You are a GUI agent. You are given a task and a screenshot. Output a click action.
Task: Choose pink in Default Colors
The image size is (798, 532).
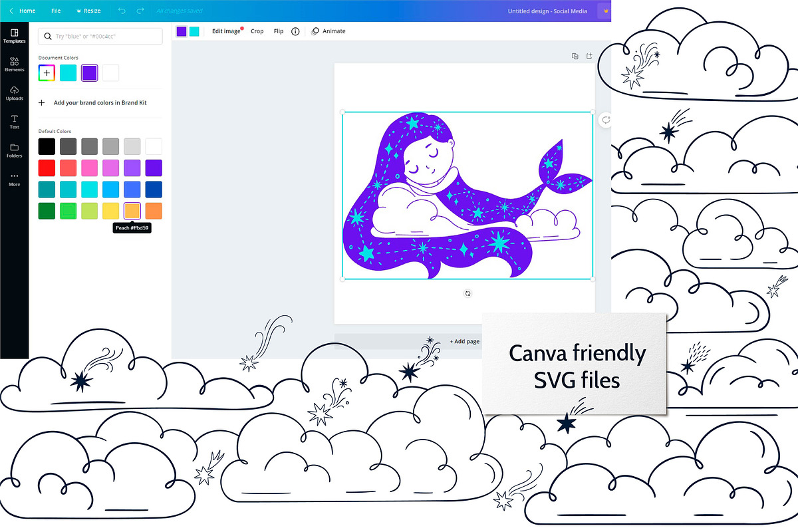[90, 168]
